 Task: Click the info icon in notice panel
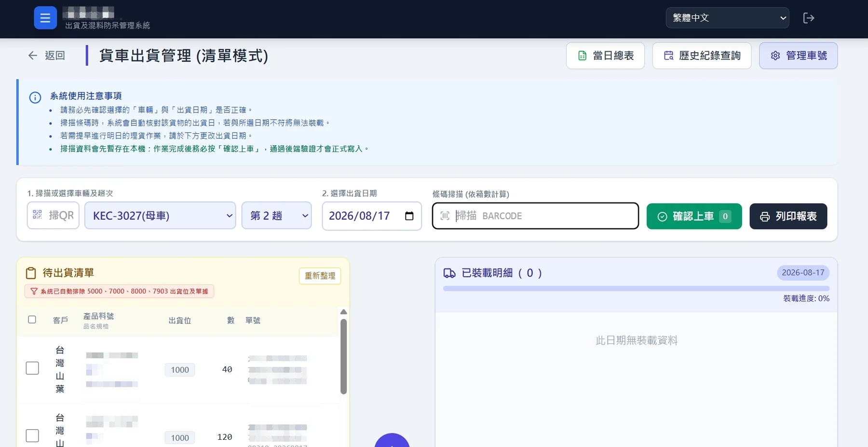click(x=35, y=98)
